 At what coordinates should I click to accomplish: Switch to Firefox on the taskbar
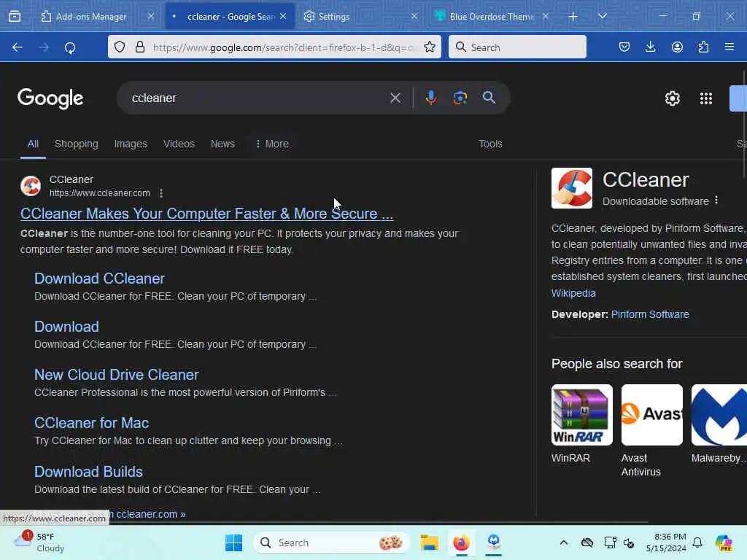tap(461, 542)
